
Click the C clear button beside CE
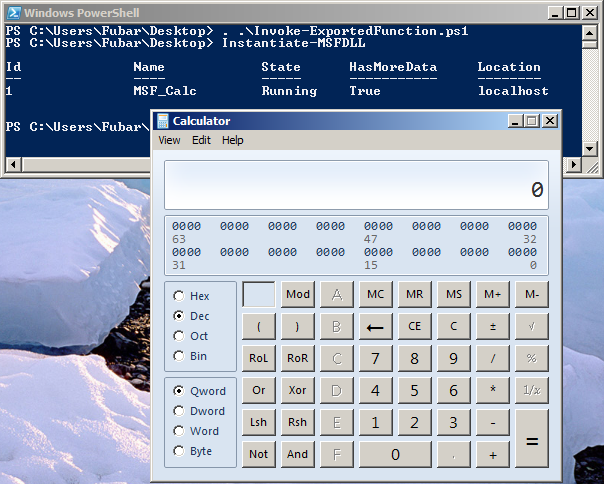point(454,326)
